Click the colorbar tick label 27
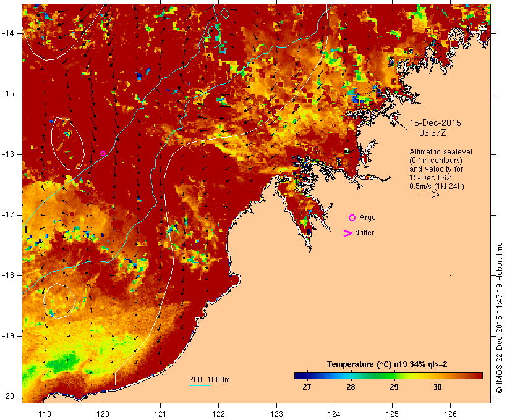 point(307,387)
